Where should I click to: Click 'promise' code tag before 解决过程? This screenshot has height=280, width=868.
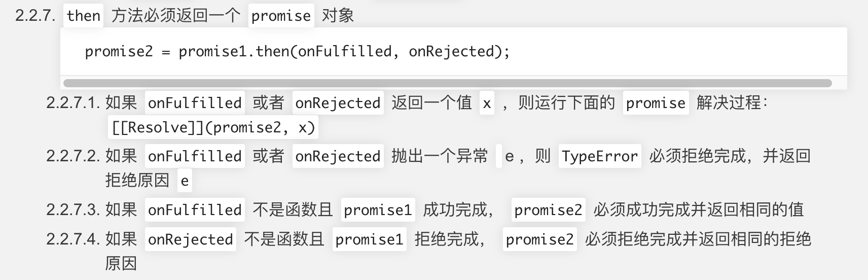[656, 102]
